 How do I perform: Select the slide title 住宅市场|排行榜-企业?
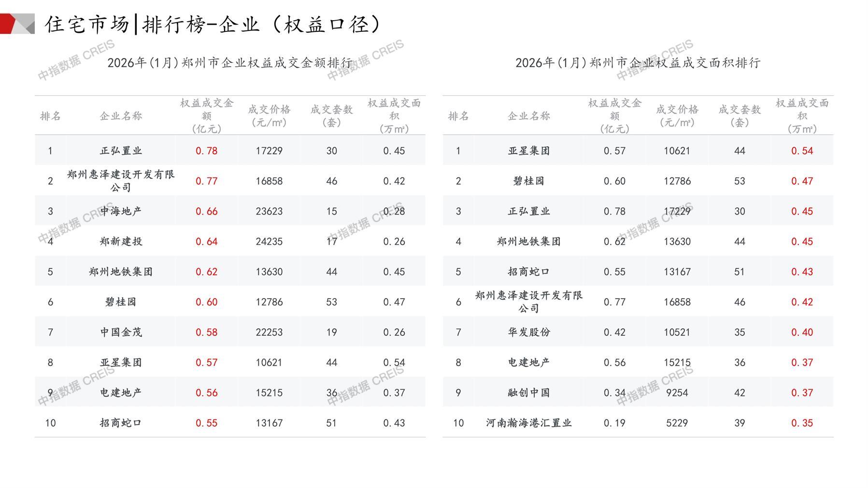pos(213,25)
